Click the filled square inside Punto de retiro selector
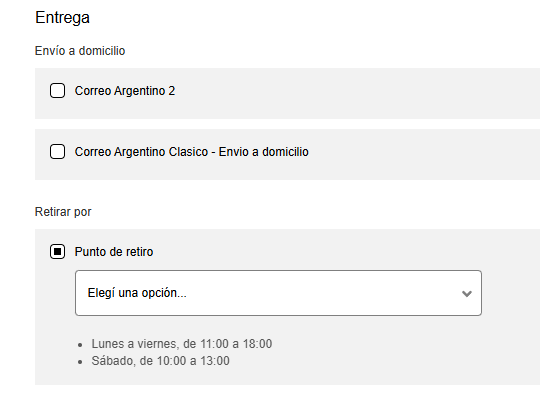 pyautogui.click(x=58, y=252)
